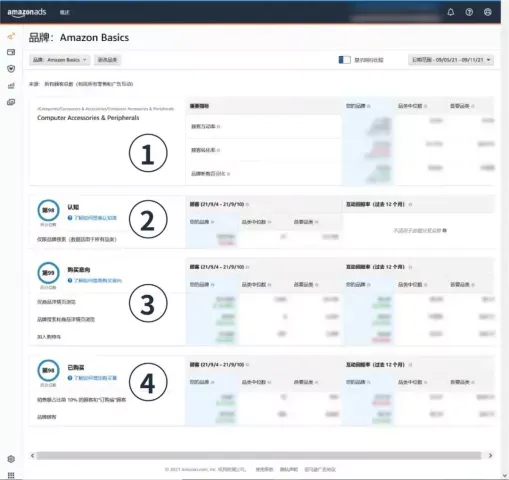Click the horizontal scrollbar left arrow
509x480 pixels.
coord(32,456)
